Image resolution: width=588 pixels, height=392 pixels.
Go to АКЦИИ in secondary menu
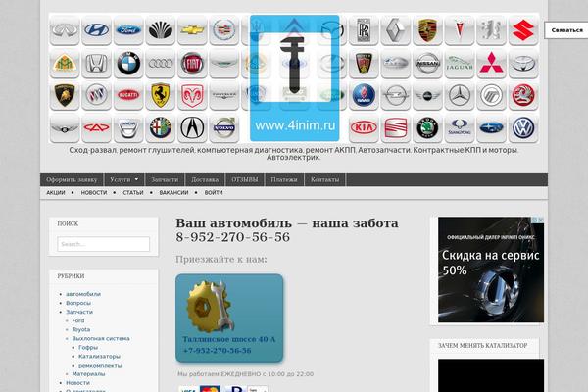(56, 192)
